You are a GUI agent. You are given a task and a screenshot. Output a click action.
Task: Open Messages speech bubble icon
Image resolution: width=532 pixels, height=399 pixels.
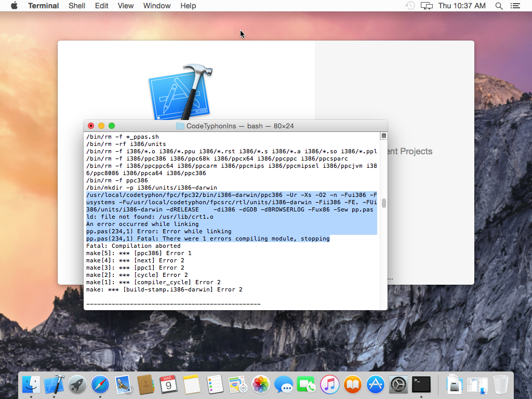[284, 385]
